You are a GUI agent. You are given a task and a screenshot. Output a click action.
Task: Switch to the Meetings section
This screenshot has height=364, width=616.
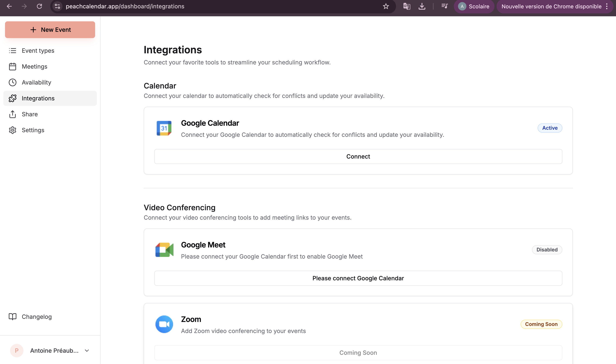34,67
